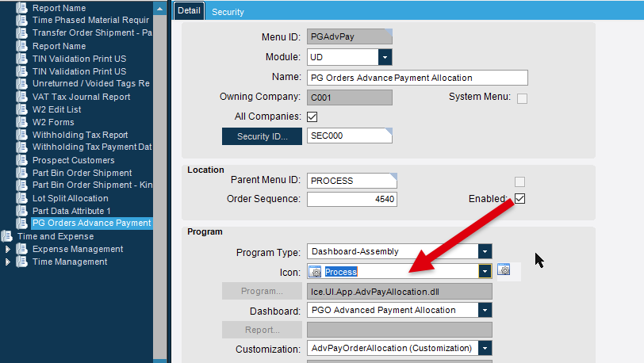Click the VAT Tax Journal Report icon
Screen dimensions: 644x363
coord(21,97)
